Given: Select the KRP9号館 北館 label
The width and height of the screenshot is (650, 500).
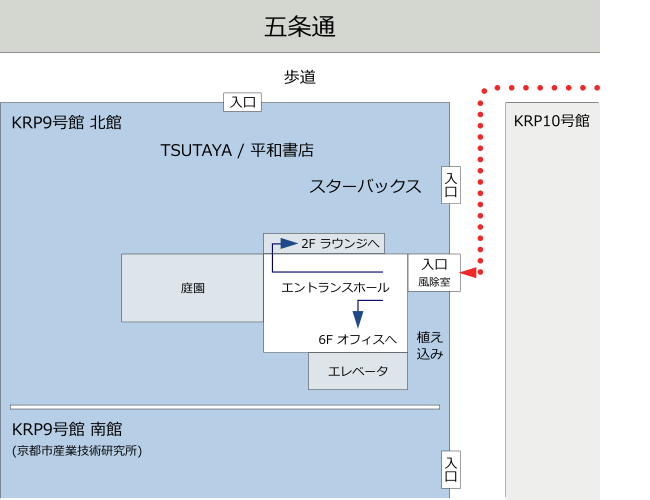Looking at the screenshot, I should pos(66,122).
